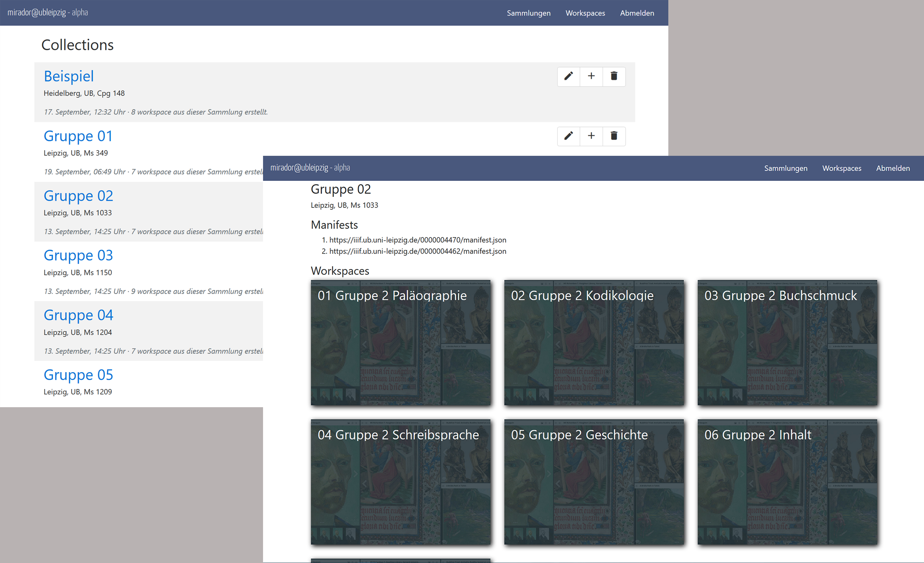Click Abmelden in the back window navbar
The image size is (924, 563).
(x=637, y=13)
